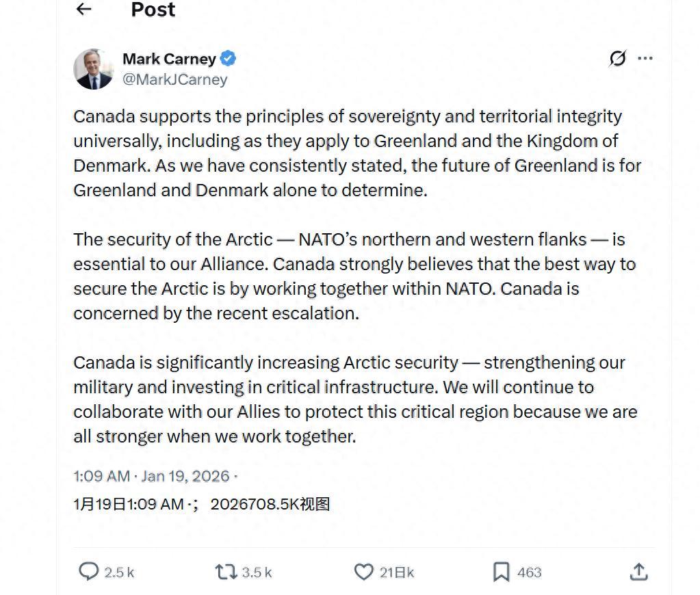The height and width of the screenshot is (595, 700).
Task: Click the Post header title
Action: coord(153,10)
